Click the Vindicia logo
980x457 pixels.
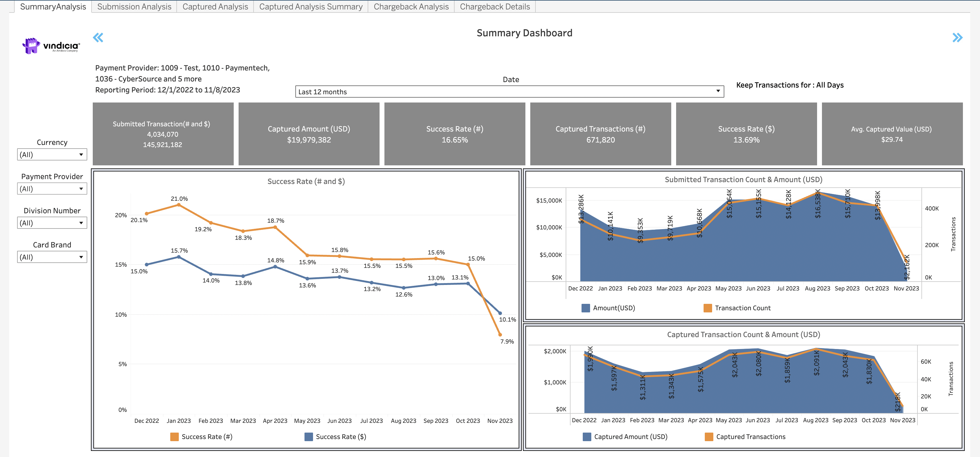pos(51,46)
